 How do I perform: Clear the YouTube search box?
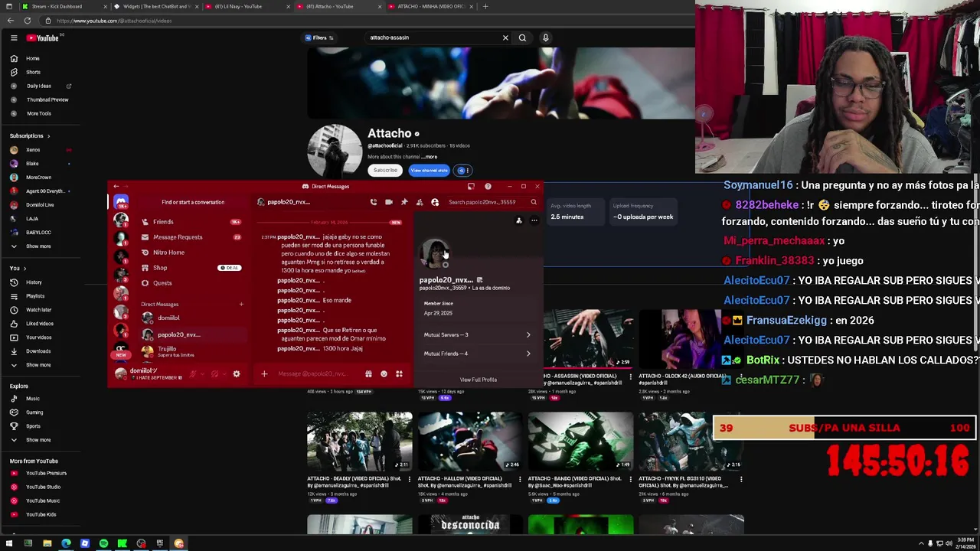pos(505,37)
